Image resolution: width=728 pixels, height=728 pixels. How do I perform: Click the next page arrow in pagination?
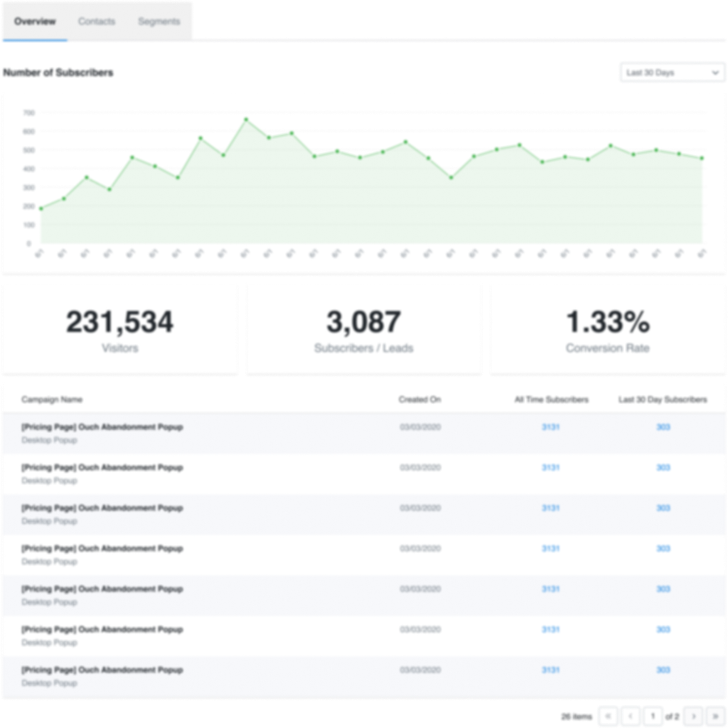point(693,716)
